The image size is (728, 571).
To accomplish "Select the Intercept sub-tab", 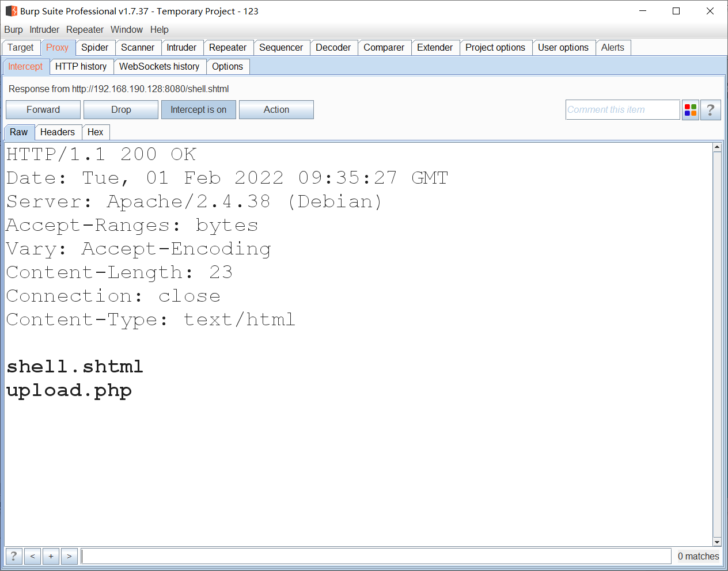I will tap(25, 67).
